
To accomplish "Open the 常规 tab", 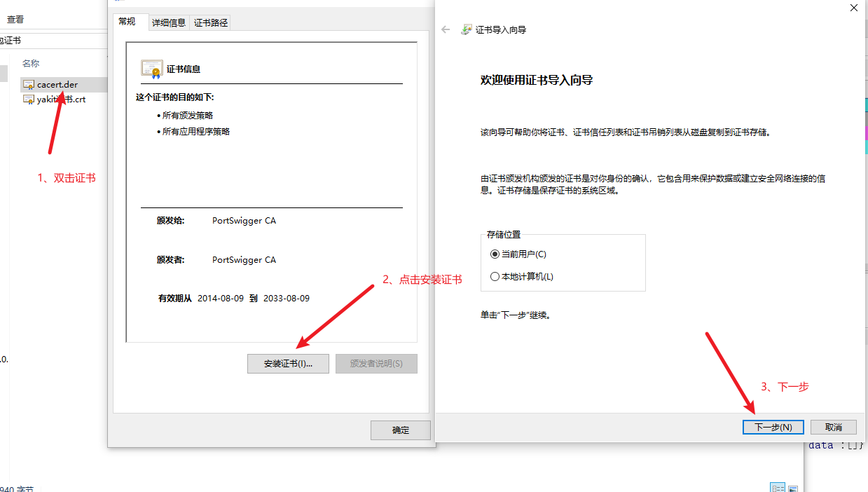I will [127, 22].
